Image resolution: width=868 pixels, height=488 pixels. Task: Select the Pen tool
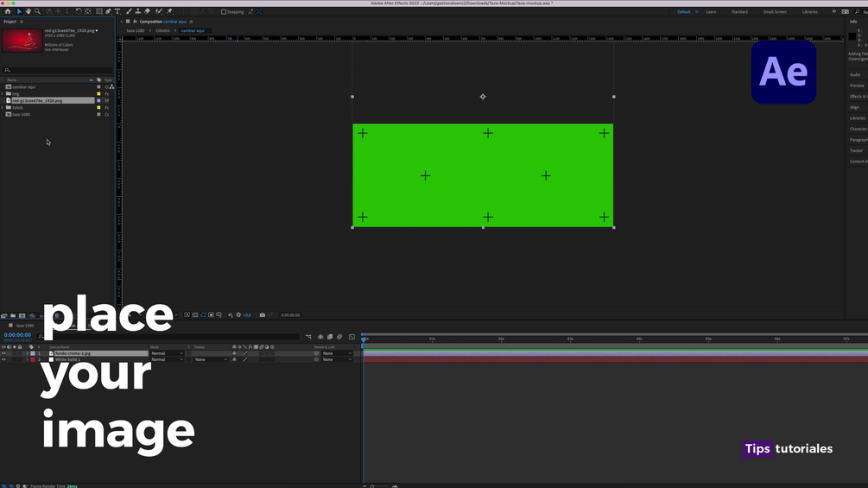tap(109, 11)
